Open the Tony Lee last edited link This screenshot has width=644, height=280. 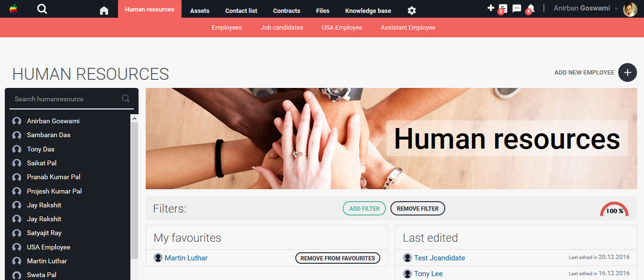click(429, 274)
